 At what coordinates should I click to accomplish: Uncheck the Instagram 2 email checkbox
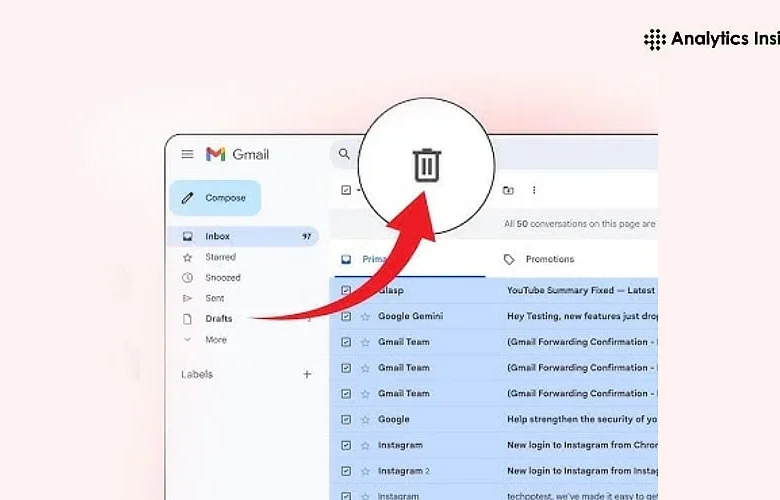pyautogui.click(x=346, y=471)
